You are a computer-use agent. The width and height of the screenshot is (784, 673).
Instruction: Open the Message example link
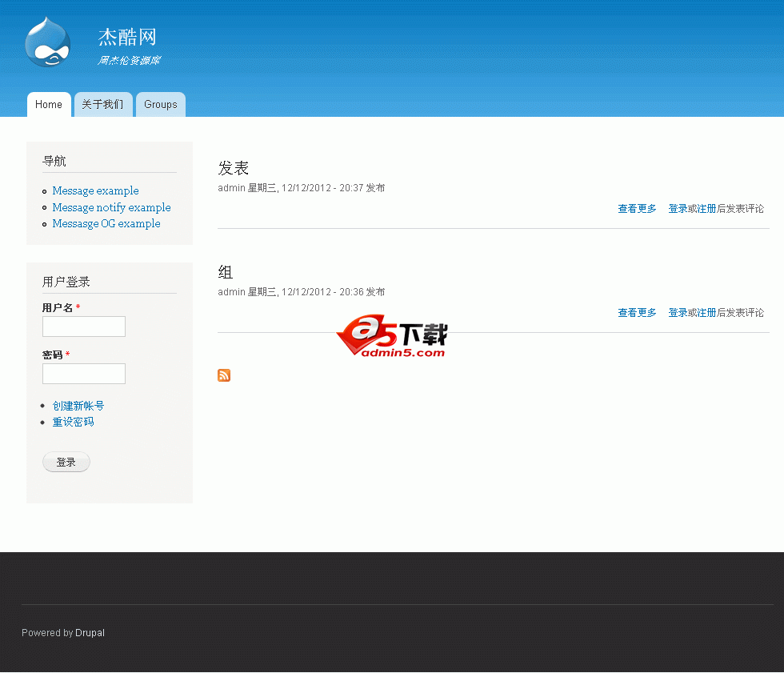click(95, 190)
